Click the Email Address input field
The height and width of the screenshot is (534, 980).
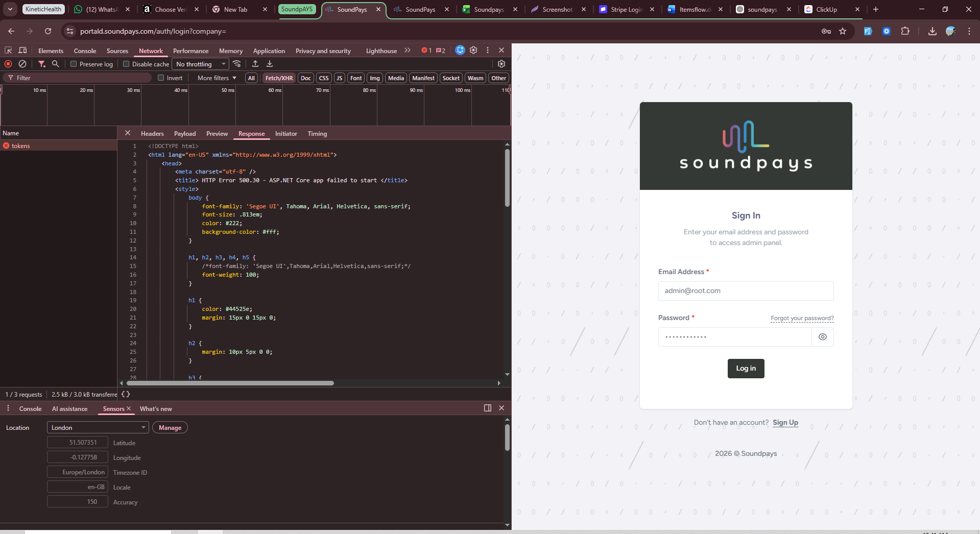pyautogui.click(x=746, y=291)
